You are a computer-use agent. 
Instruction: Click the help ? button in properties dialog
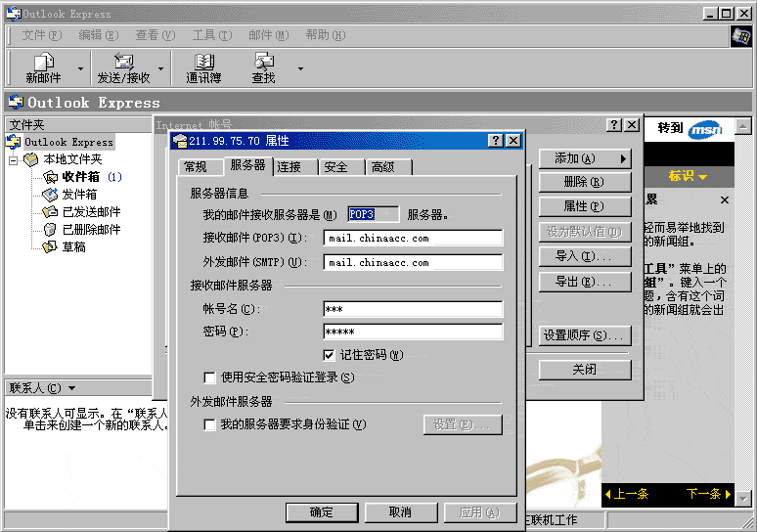pyautogui.click(x=496, y=141)
